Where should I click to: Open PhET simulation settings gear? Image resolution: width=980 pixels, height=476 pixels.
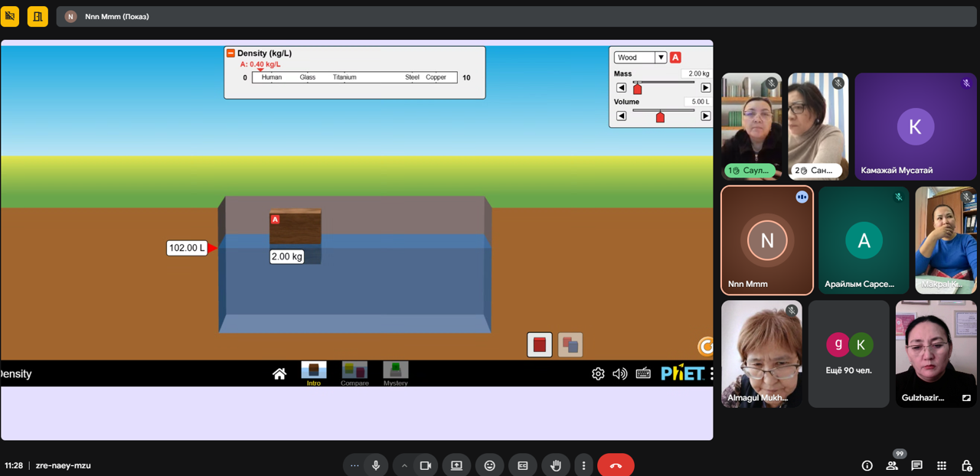[x=598, y=373]
